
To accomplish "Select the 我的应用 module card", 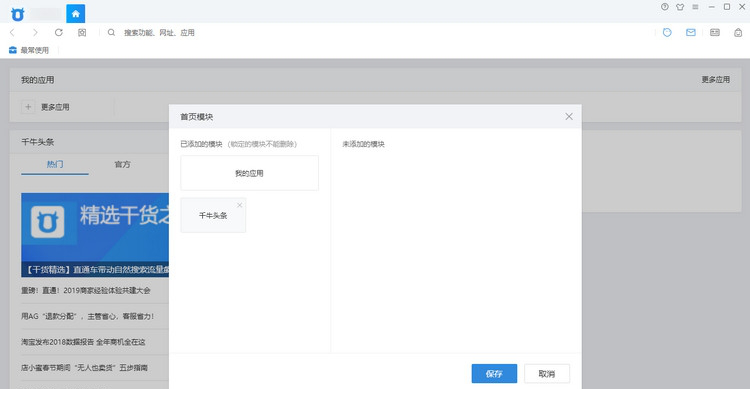I will pyautogui.click(x=249, y=173).
